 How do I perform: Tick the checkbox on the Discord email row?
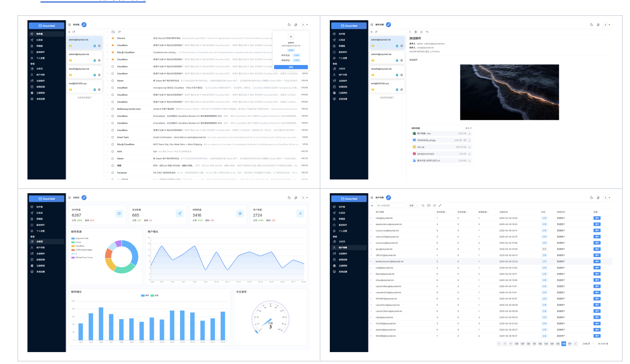tap(107, 38)
